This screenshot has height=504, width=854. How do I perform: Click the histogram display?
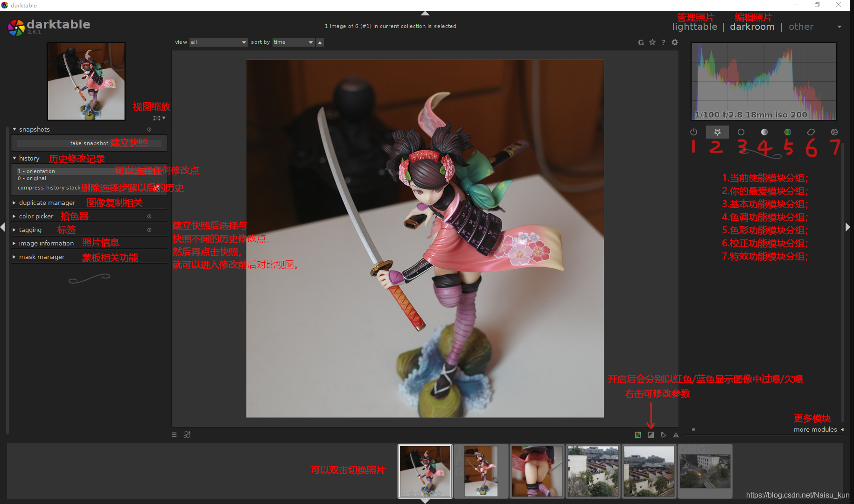coord(764,82)
